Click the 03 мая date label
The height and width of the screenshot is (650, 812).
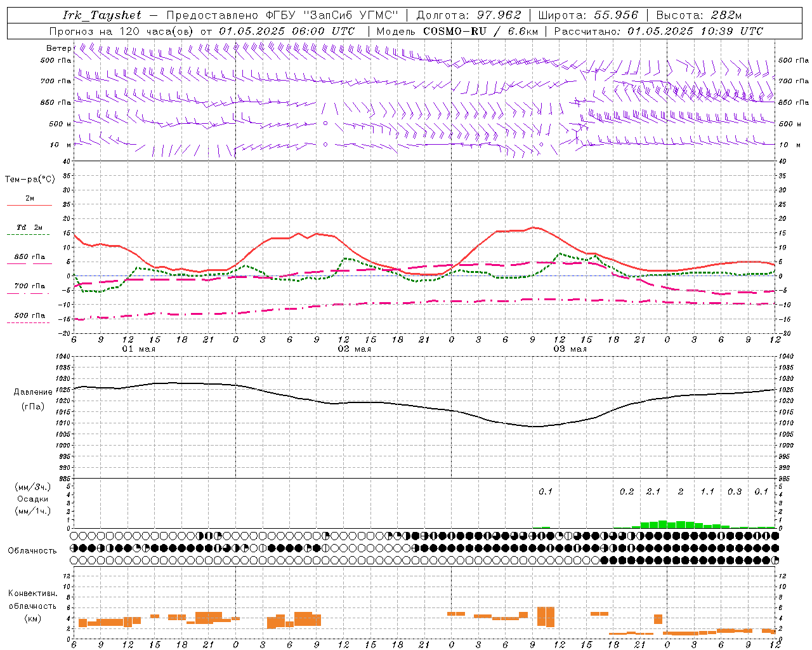coord(570,349)
